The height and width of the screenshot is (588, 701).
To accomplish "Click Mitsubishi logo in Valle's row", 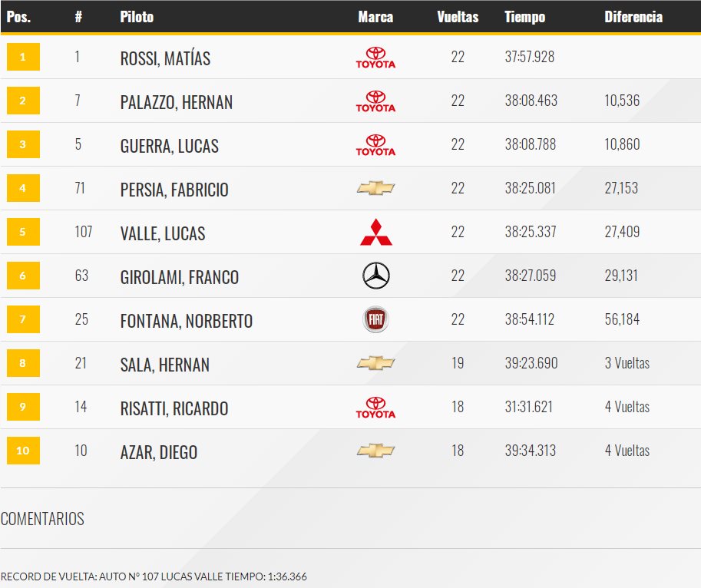I will 376,232.
